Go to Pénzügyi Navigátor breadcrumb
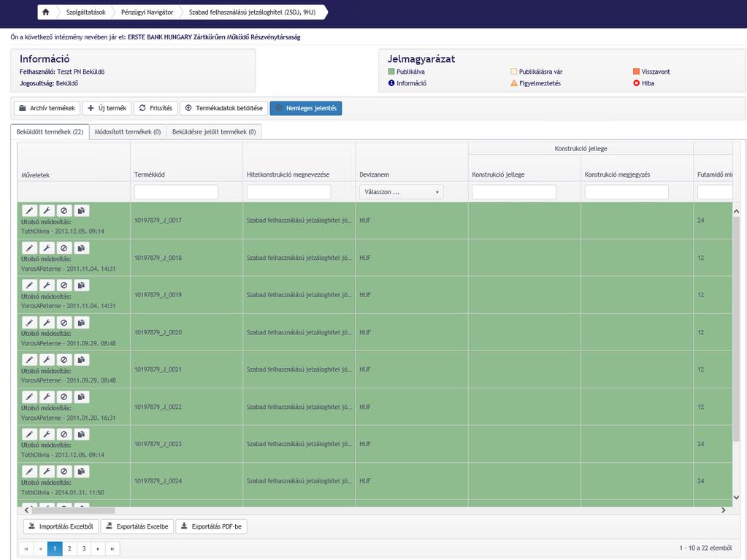Image resolution: width=747 pixels, height=560 pixels. (x=147, y=12)
